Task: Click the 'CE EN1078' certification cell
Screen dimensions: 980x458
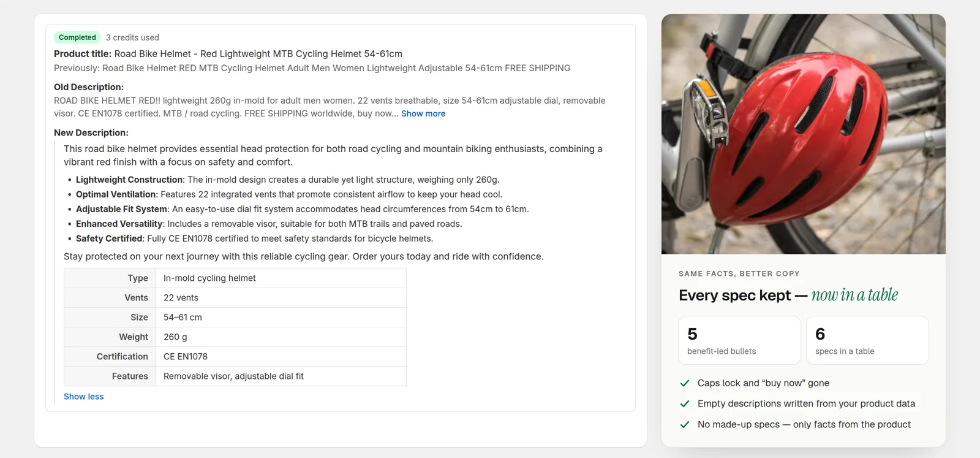Action: [x=281, y=357]
